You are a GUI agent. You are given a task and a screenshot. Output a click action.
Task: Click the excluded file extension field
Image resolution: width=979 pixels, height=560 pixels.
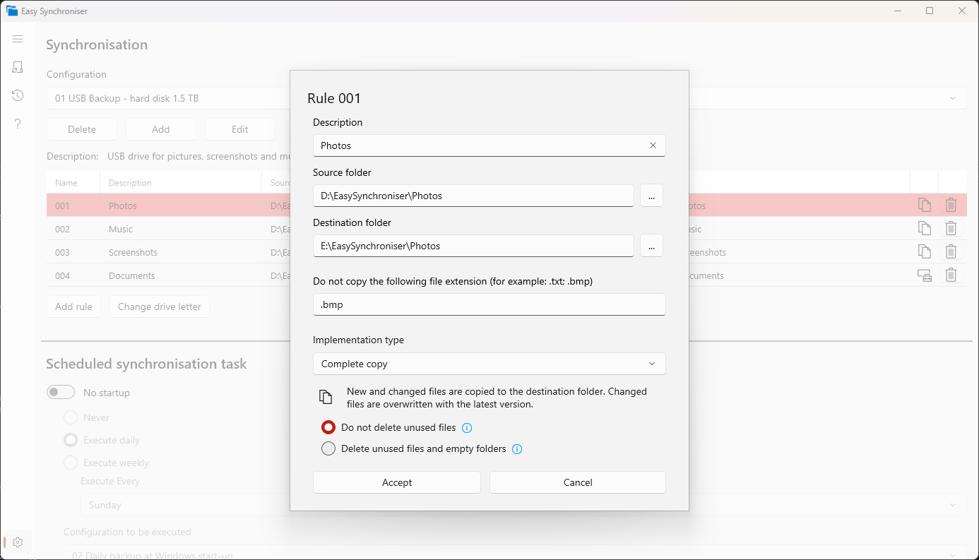[489, 304]
